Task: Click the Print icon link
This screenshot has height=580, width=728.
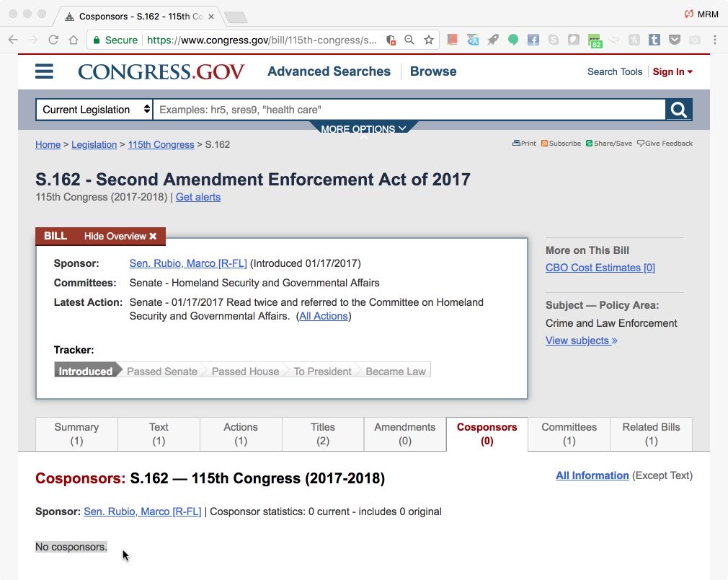Action: (524, 143)
